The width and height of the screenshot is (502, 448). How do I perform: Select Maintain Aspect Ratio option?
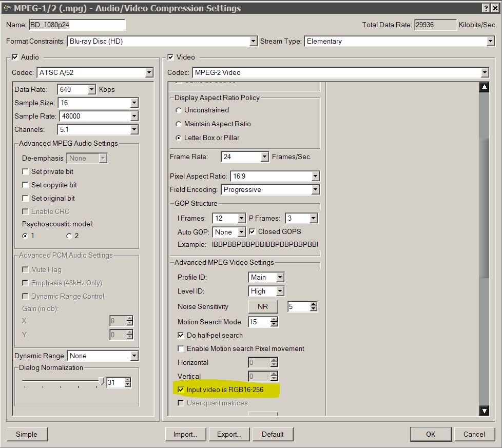click(x=179, y=124)
